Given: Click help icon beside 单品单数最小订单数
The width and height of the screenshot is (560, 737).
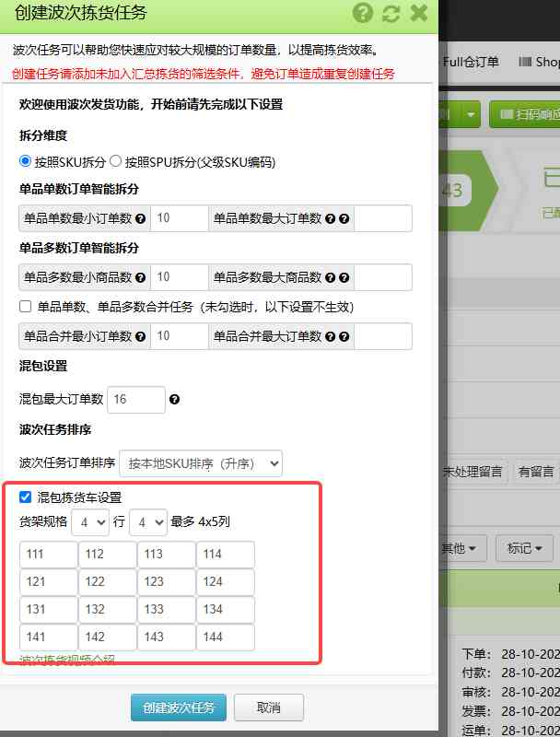Looking at the screenshot, I should point(141,218).
